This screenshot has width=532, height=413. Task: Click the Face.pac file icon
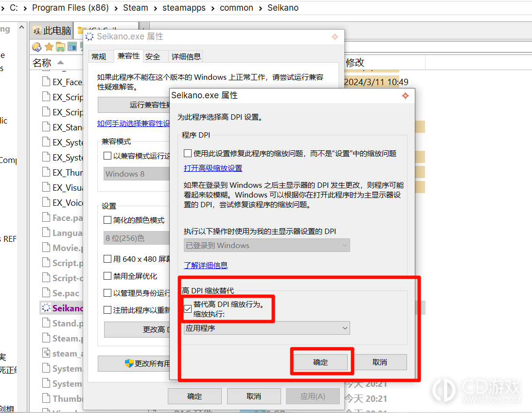click(46, 217)
